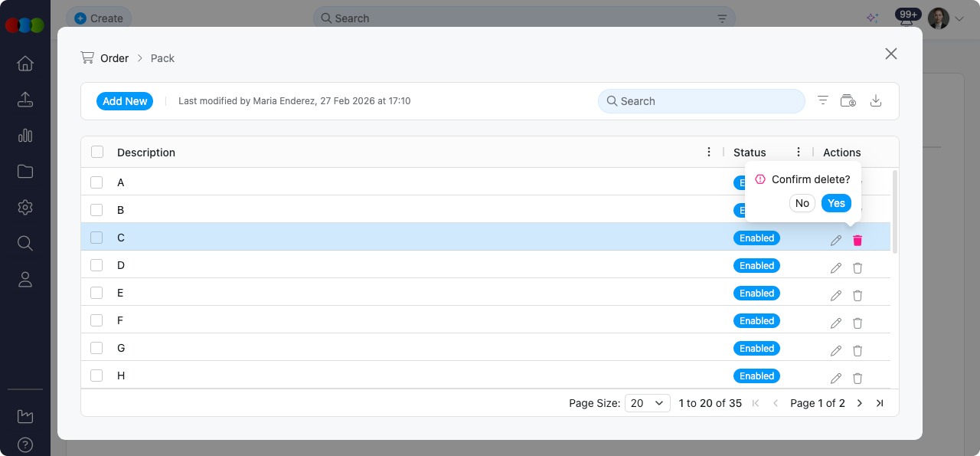This screenshot has width=980, height=456.
Task: Open the filter options icon
Action: (823, 101)
